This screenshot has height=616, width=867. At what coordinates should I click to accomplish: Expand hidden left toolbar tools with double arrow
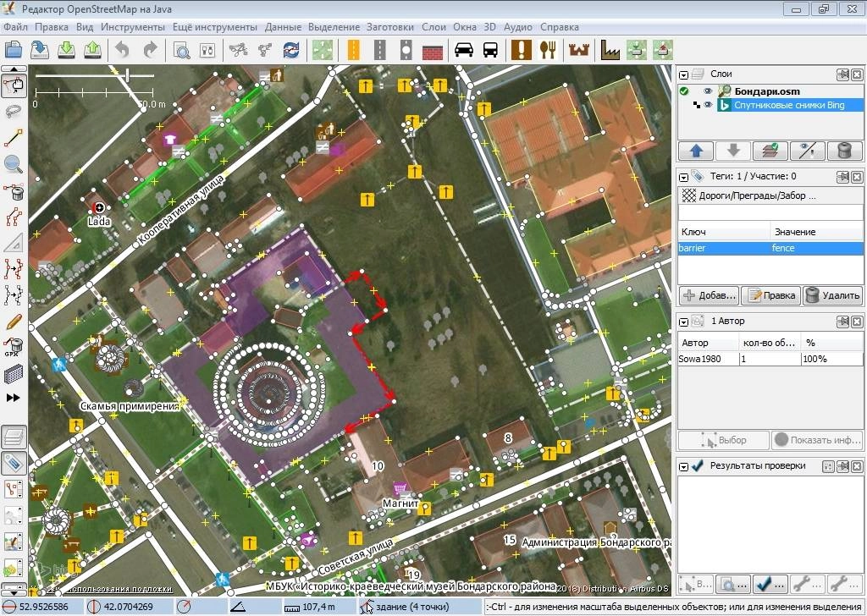[x=14, y=398]
